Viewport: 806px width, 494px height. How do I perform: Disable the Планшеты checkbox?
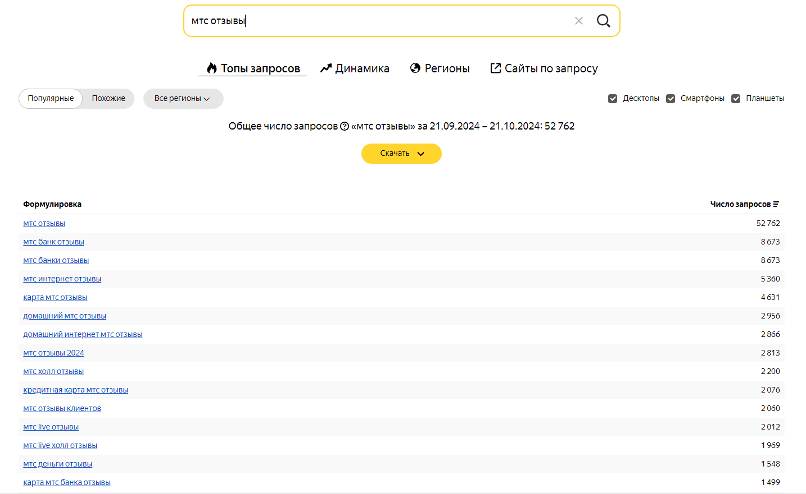pos(736,98)
